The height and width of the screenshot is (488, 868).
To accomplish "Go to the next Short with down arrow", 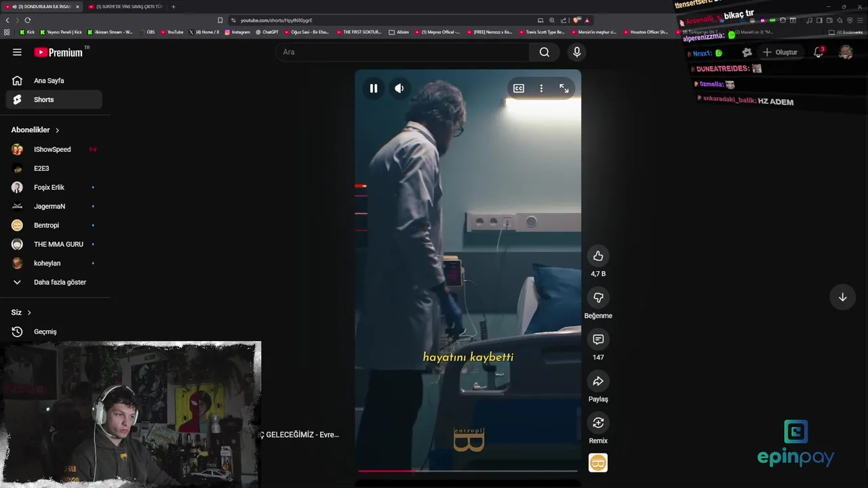I will pos(842,297).
